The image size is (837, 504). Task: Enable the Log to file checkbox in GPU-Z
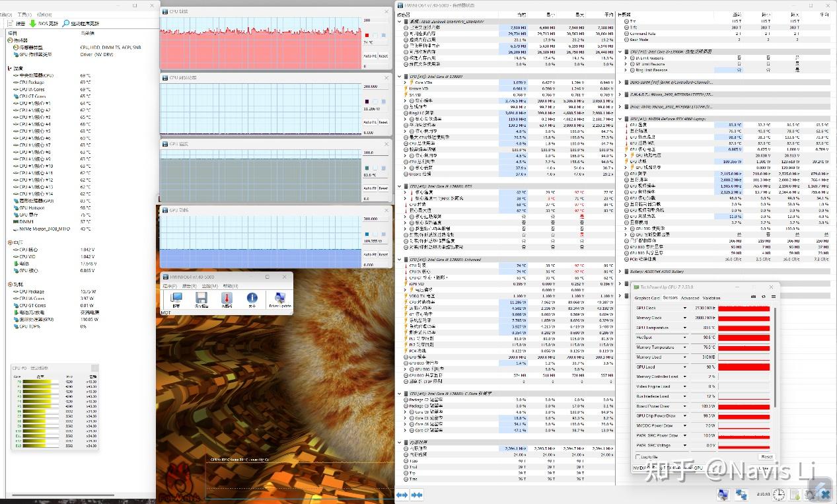(x=638, y=456)
